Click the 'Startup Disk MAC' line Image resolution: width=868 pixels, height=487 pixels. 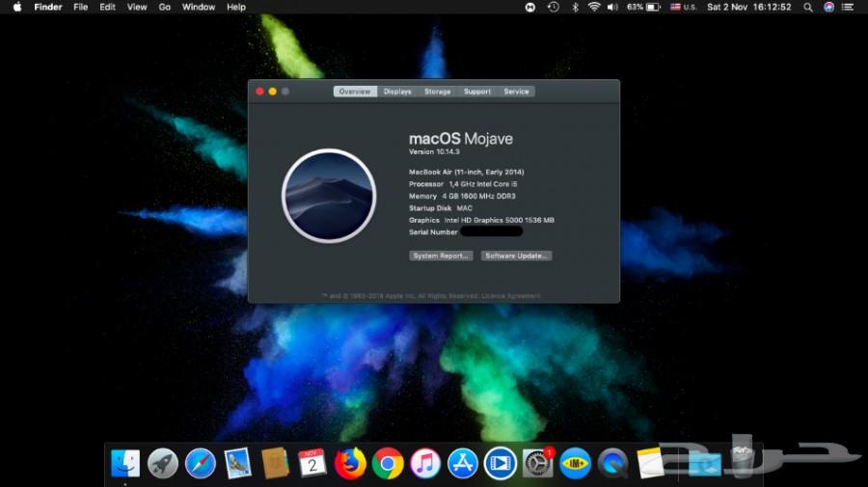(x=441, y=208)
